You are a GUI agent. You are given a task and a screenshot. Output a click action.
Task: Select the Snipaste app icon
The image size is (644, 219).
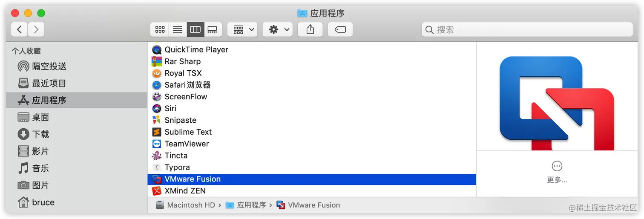pyautogui.click(x=157, y=120)
